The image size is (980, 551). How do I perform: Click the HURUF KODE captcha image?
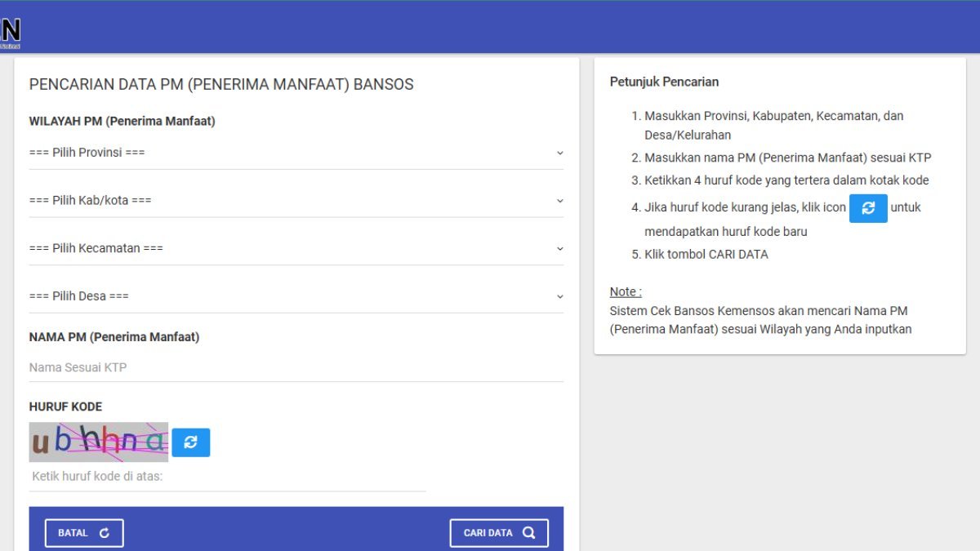pos(98,442)
